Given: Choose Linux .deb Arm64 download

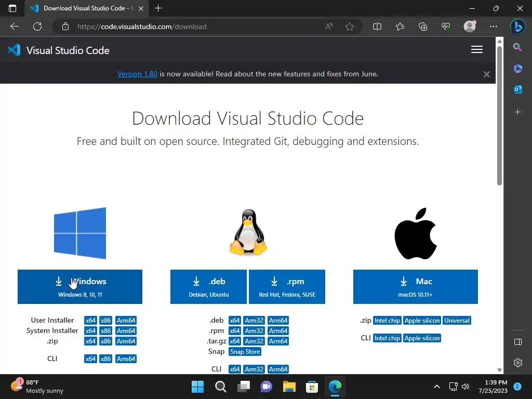Looking at the screenshot, I should (278, 320).
